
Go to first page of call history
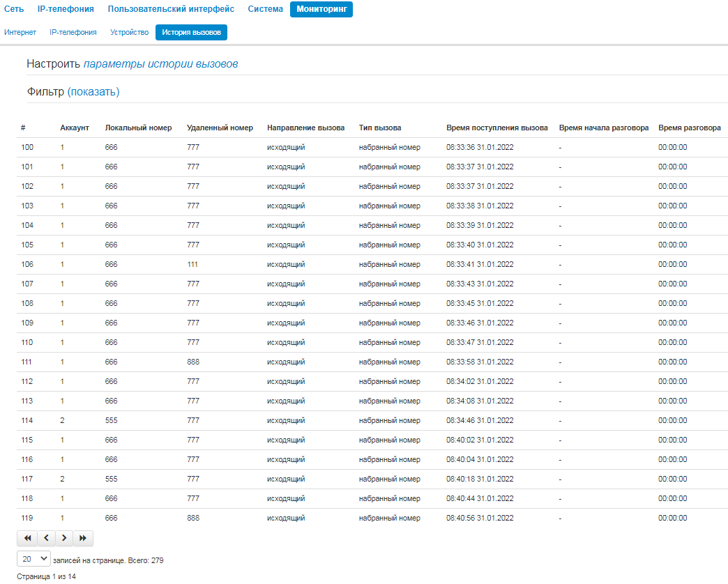pos(27,538)
